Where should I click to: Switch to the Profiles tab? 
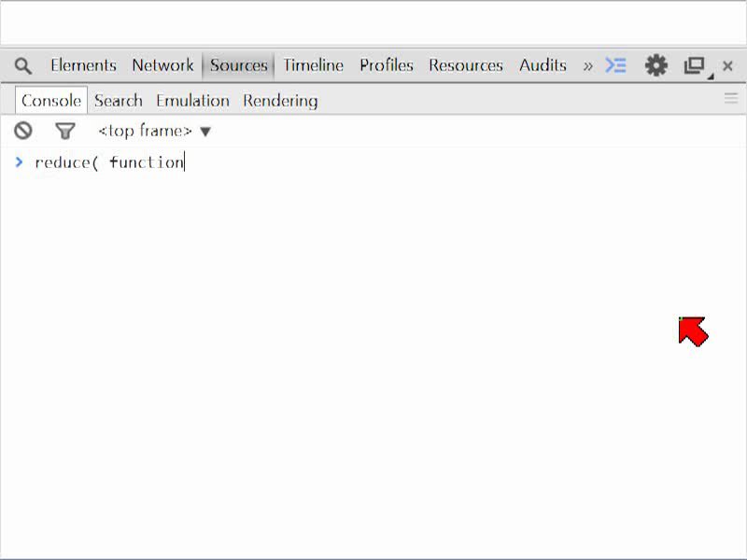point(387,65)
